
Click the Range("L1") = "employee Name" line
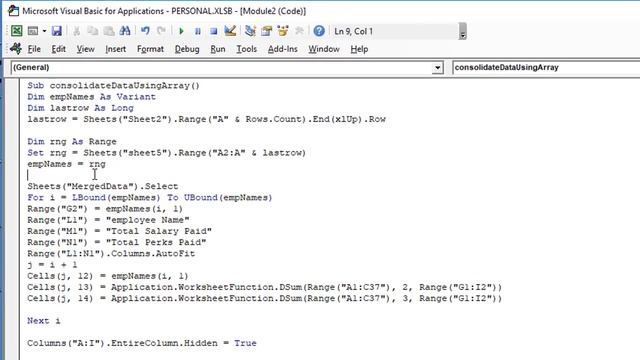pyautogui.click(x=108, y=220)
